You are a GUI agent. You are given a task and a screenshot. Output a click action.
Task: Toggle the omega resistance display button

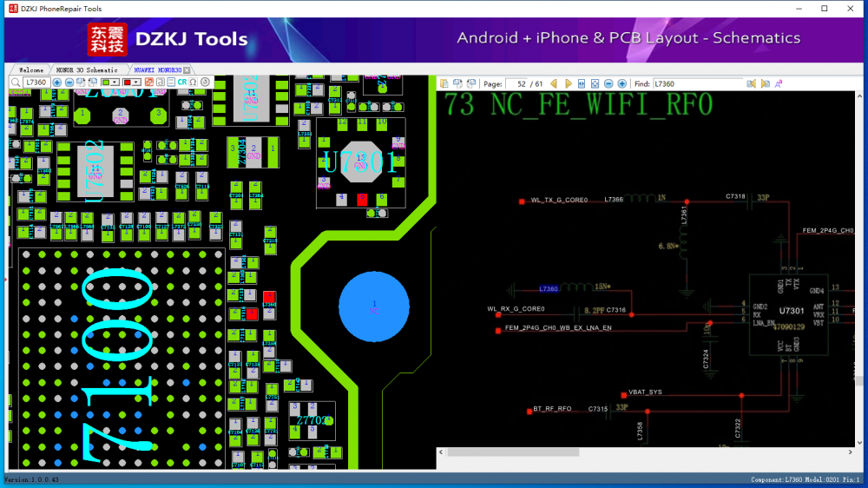pos(193,82)
